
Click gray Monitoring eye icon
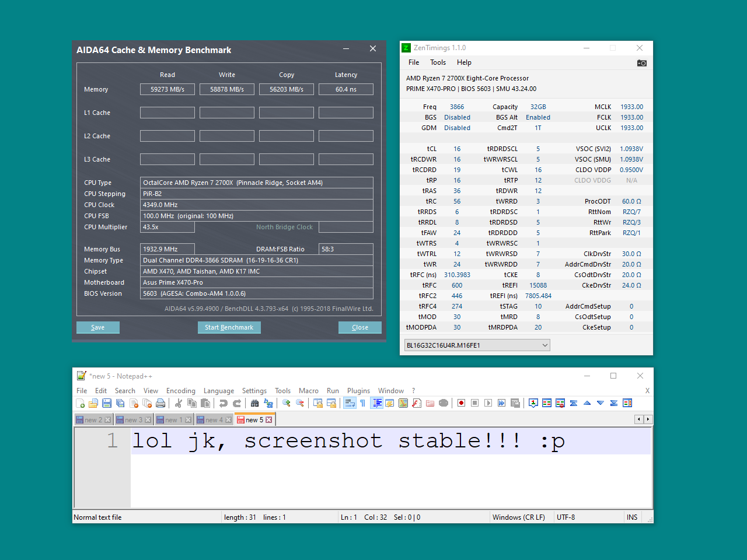(x=444, y=403)
